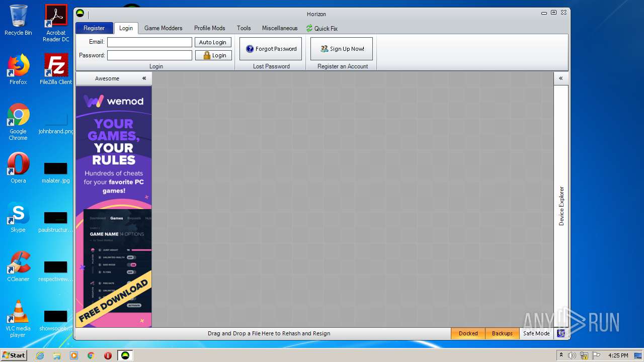
Task: Open Acrobat Reader DC desktop shortcut
Action: point(56,23)
